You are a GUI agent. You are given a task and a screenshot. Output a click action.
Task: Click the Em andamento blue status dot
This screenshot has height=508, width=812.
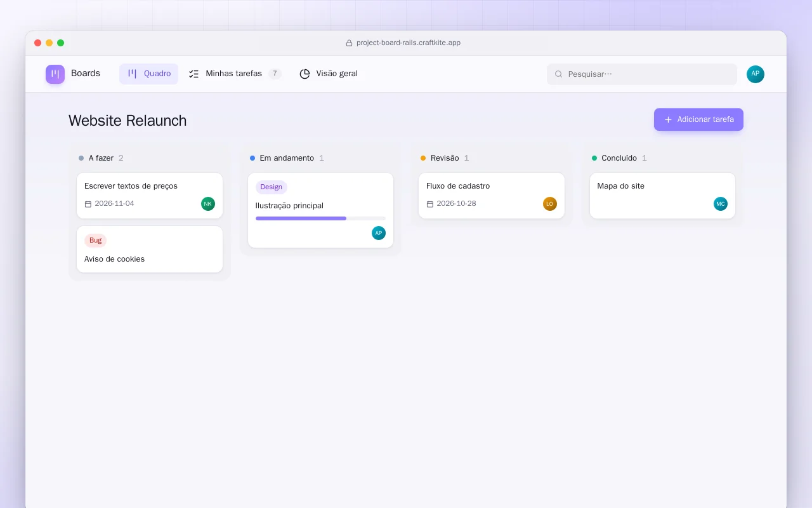pyautogui.click(x=252, y=158)
